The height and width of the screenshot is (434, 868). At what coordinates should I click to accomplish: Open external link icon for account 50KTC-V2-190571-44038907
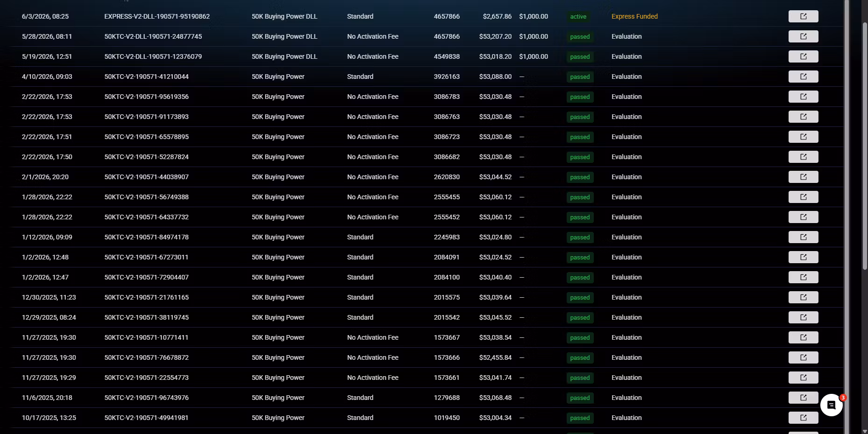(x=803, y=177)
